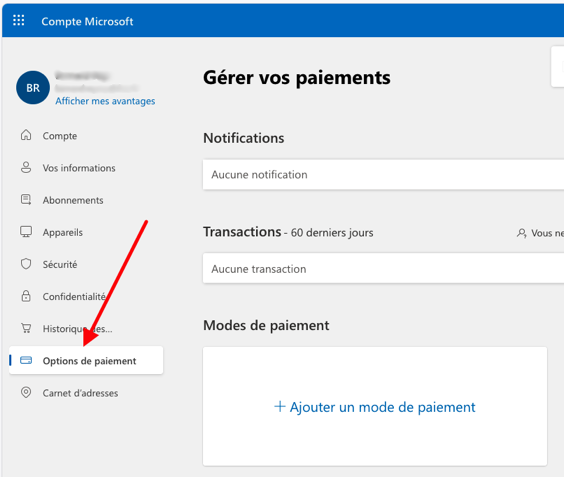Open the Abonnements section
Screen dimensions: 564x477
point(73,200)
